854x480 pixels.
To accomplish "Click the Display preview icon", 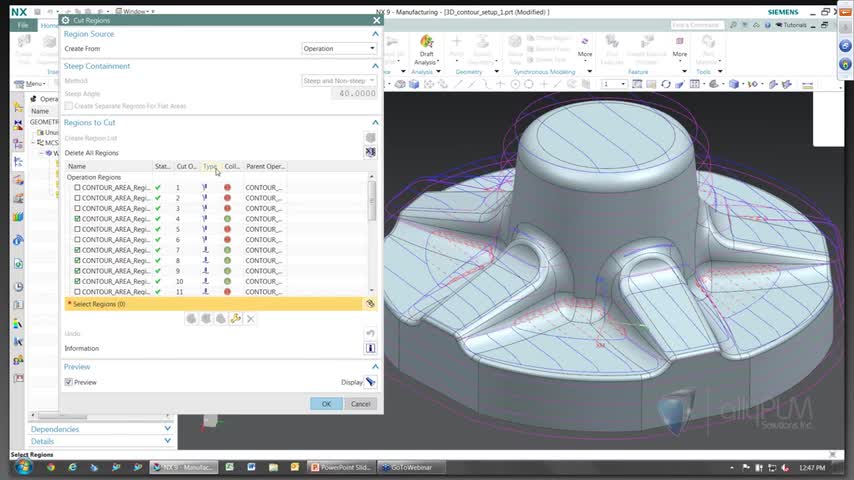I will [x=370, y=382].
